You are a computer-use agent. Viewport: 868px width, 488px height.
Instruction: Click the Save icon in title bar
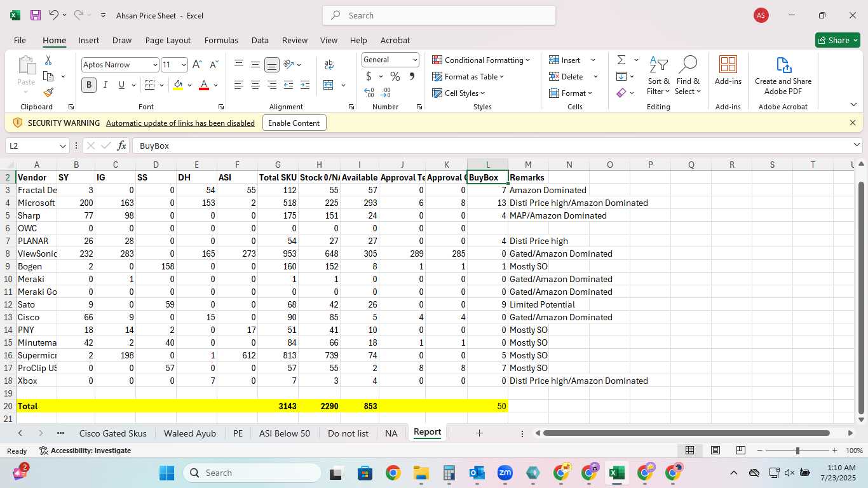click(x=36, y=15)
